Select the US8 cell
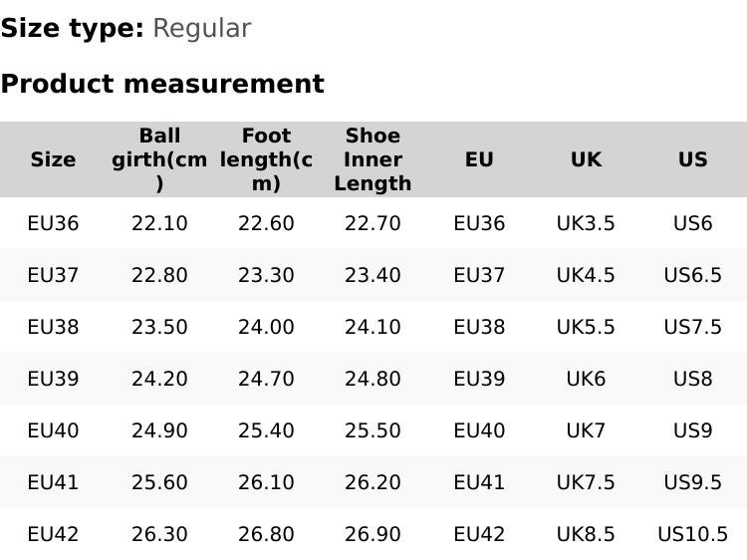Viewport: 747px width, 560px height. [x=692, y=379]
